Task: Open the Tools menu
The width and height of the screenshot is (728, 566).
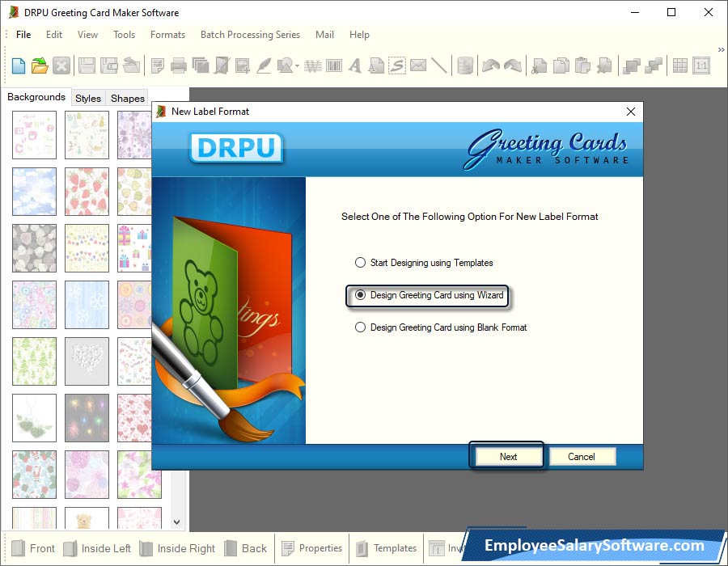Action: (x=124, y=34)
